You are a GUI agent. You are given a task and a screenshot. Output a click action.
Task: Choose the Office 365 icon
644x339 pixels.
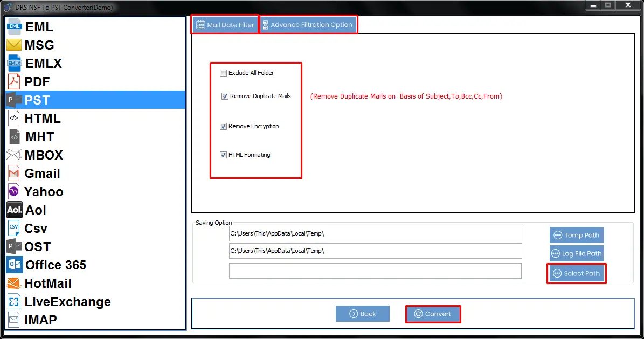15,265
